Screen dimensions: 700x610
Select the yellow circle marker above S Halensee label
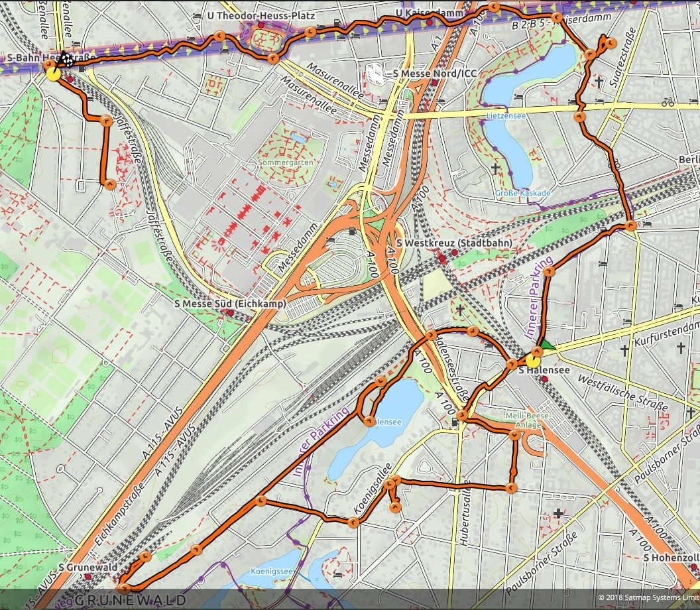click(x=533, y=353)
